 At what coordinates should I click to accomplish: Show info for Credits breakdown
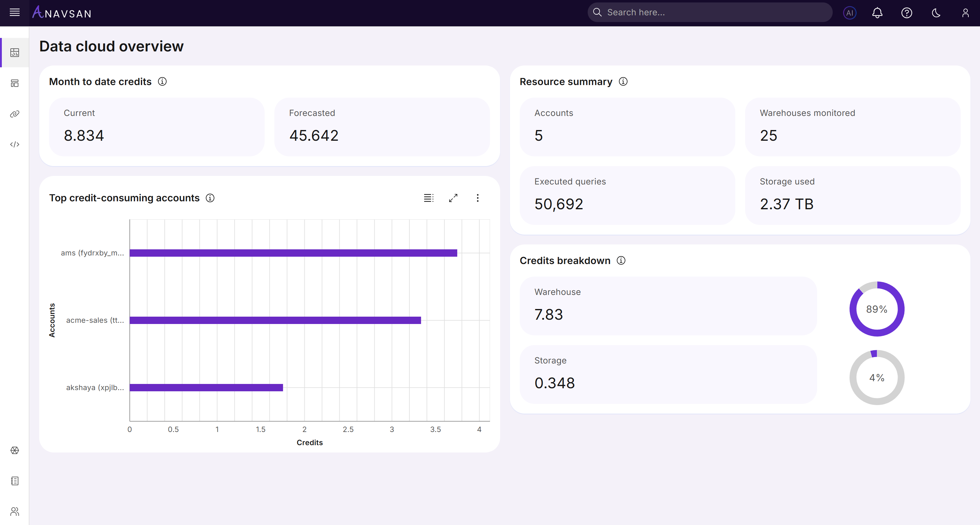[x=621, y=260]
